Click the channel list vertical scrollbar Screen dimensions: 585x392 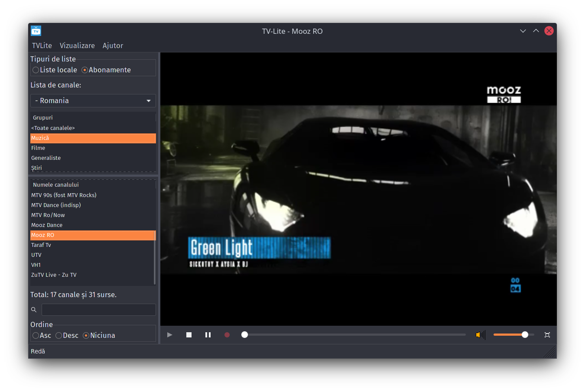pyautogui.click(x=155, y=258)
